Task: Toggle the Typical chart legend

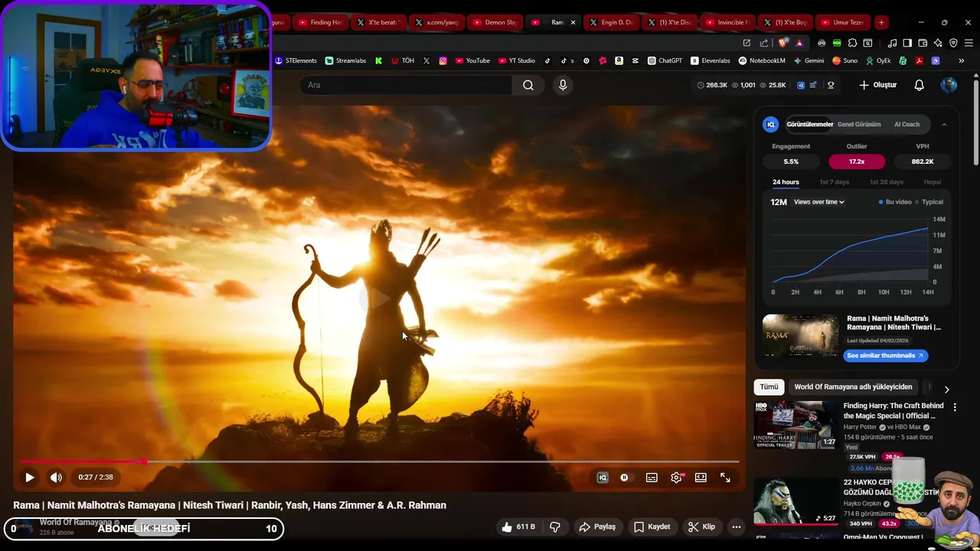Action: [x=929, y=202]
